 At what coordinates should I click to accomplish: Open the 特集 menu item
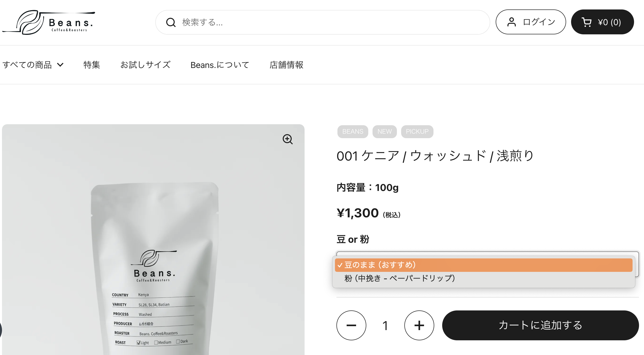click(92, 65)
